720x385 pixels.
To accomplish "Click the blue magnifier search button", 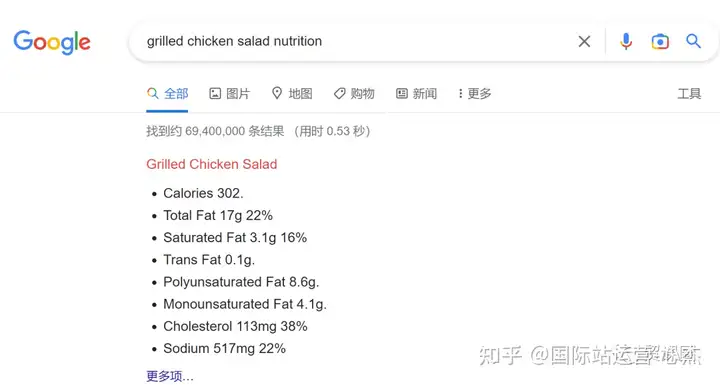I will click(693, 41).
